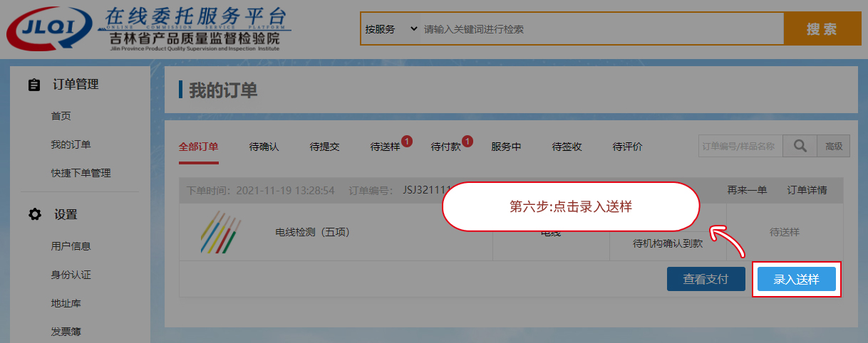868x343 pixels.
Task: Focus the 订单编号/样品名称 search box
Action: click(740, 146)
